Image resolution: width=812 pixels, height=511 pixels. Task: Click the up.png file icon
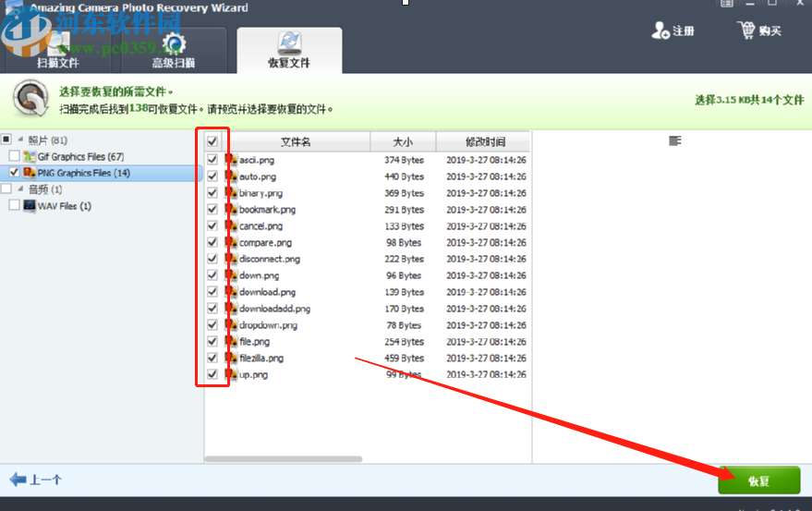pyautogui.click(x=231, y=374)
